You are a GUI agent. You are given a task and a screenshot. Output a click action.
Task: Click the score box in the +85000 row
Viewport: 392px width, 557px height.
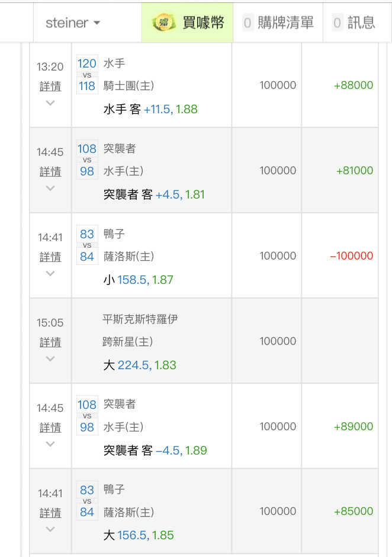click(x=87, y=501)
